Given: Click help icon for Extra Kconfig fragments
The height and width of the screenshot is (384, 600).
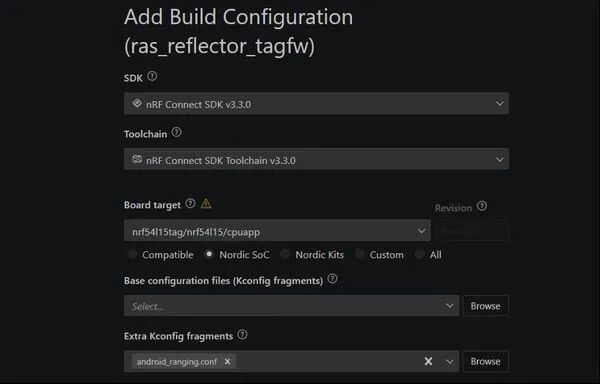Looking at the screenshot, I should pos(242,335).
